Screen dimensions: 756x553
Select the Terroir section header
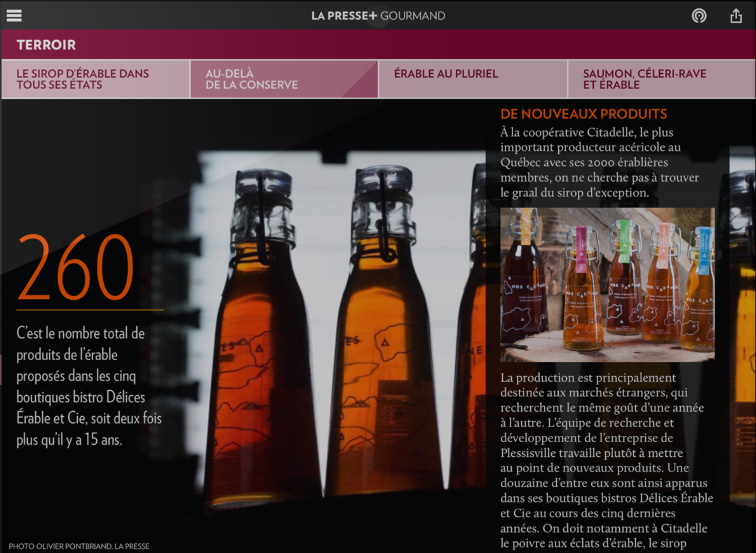tap(46, 45)
